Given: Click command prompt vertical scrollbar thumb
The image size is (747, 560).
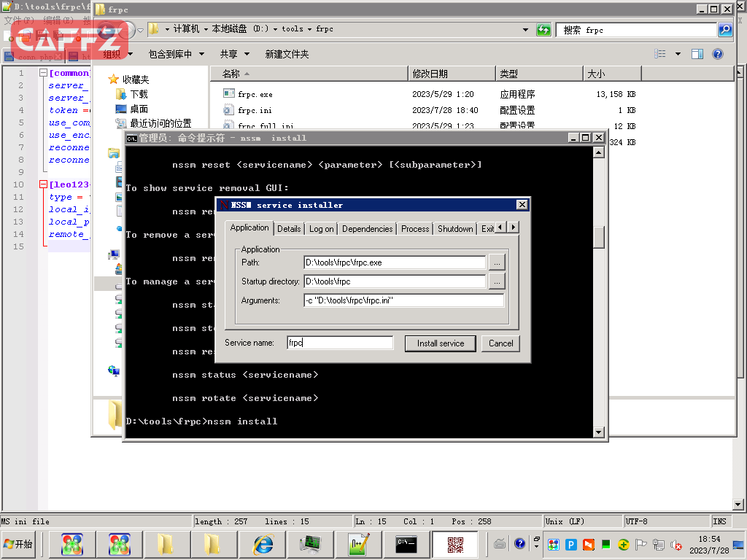Looking at the screenshot, I should click(x=599, y=237).
